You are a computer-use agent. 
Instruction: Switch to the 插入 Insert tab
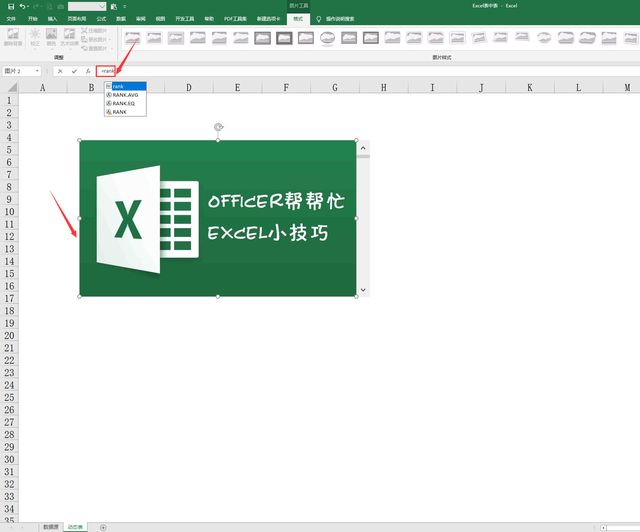(x=52, y=19)
